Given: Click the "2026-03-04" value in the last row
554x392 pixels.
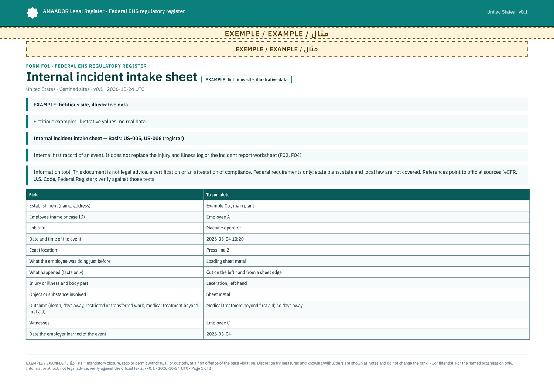Looking at the screenshot, I should click(x=219, y=334).
